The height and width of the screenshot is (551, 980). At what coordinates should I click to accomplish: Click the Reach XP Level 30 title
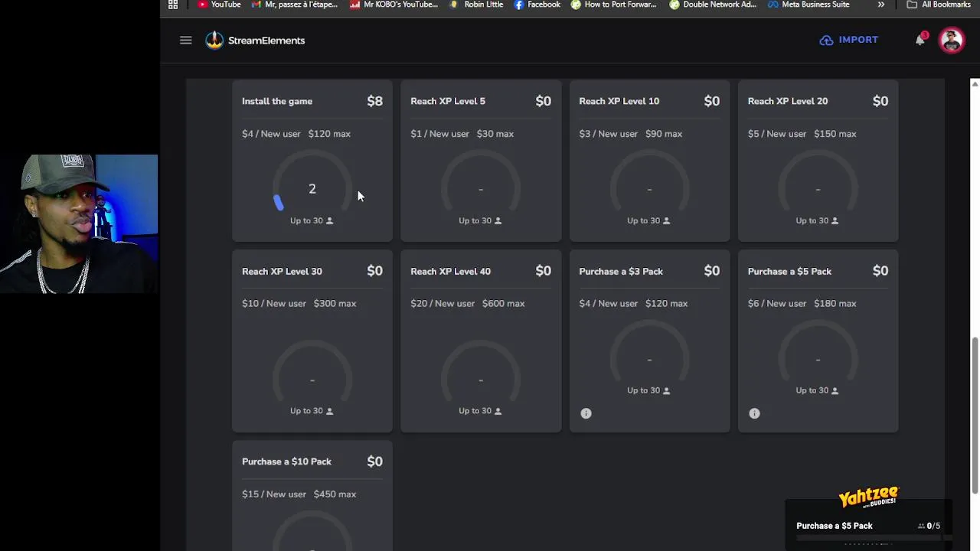click(x=282, y=271)
